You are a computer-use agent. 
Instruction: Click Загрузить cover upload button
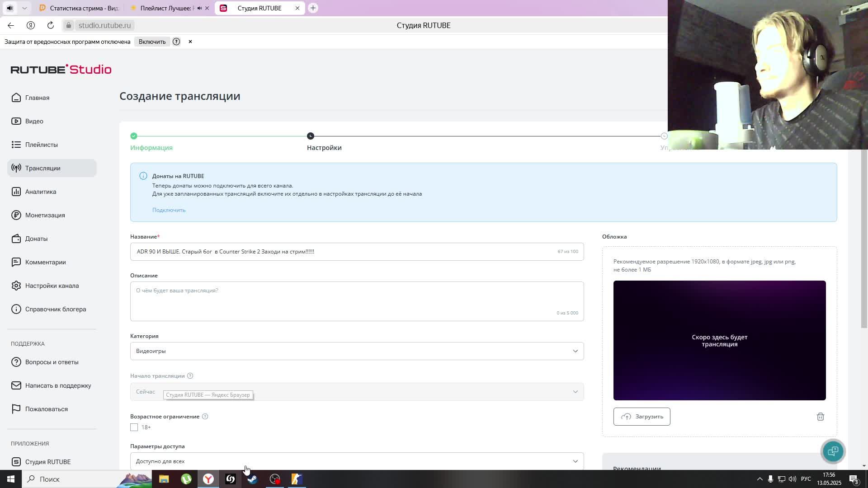642,417
